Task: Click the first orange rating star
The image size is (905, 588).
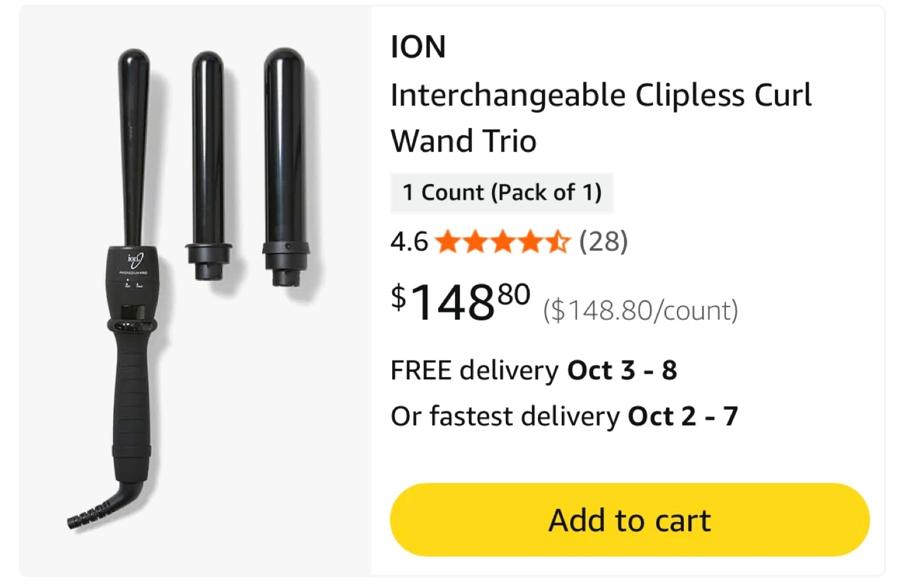Action: (x=447, y=241)
